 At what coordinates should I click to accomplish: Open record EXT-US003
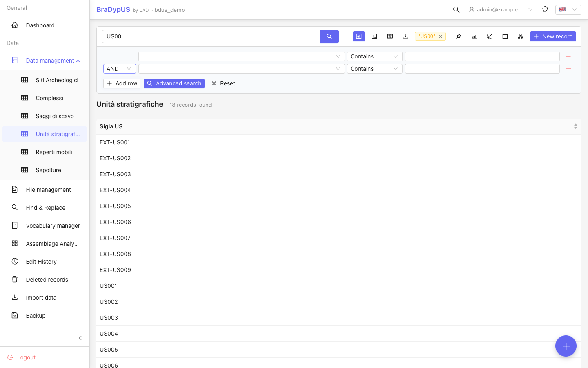339,174
